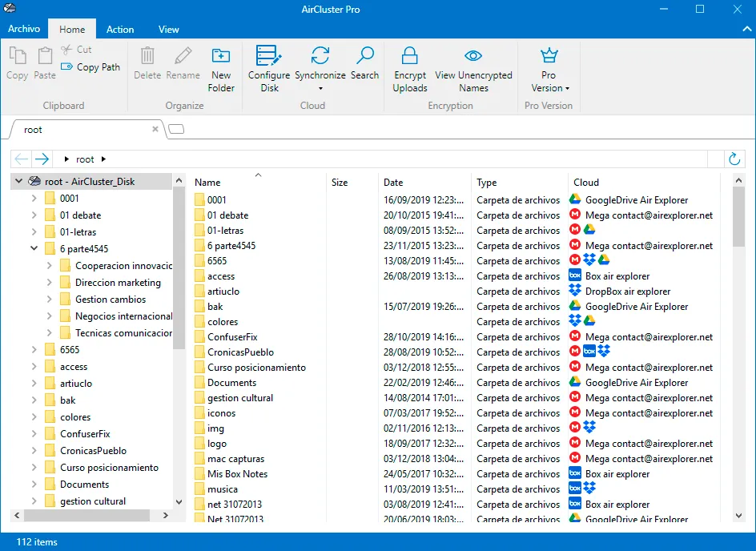Expand the 01 debate tree folder
The image size is (756, 551).
coord(34,215)
